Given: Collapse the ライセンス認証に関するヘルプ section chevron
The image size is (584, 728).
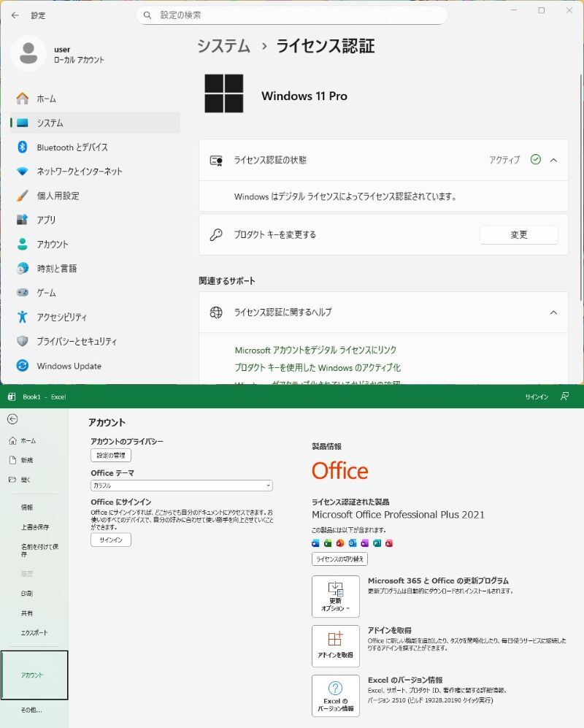Looking at the screenshot, I should 553,313.
